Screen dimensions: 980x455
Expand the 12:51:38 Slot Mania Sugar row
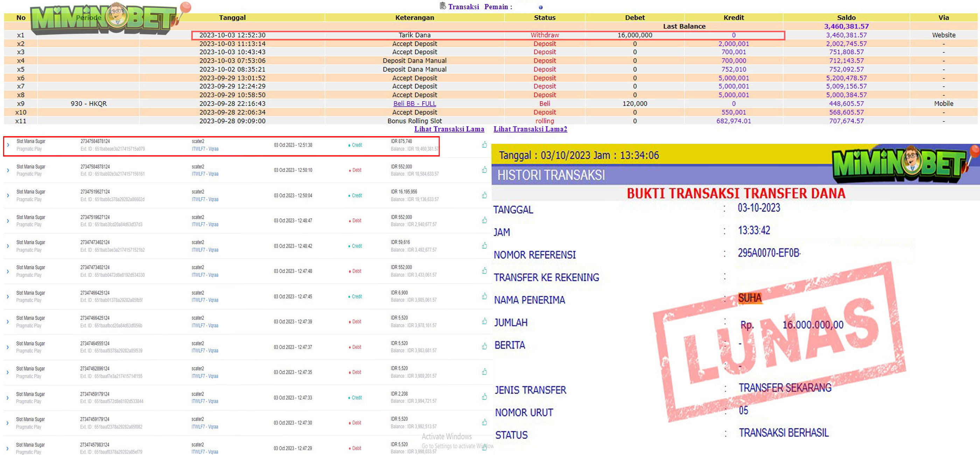point(8,145)
